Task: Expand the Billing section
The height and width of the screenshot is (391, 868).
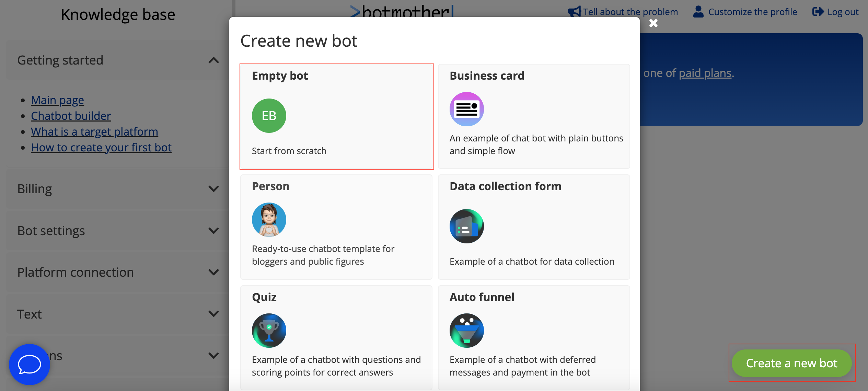Action: 213,189
